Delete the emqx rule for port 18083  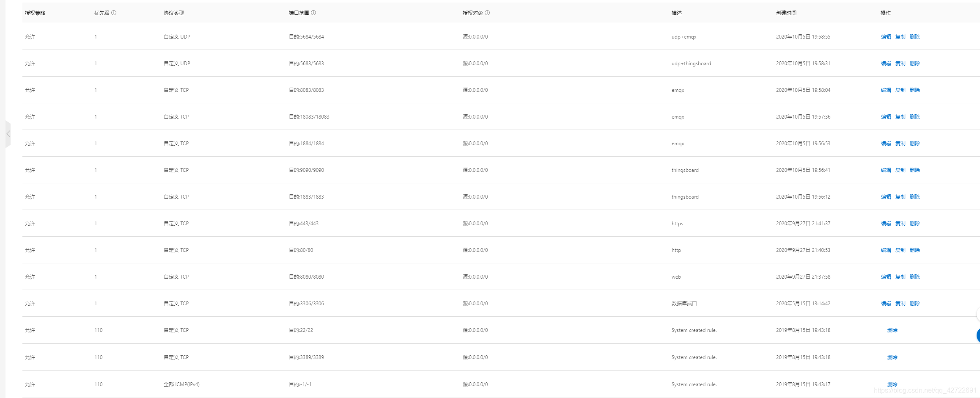pyautogui.click(x=914, y=117)
